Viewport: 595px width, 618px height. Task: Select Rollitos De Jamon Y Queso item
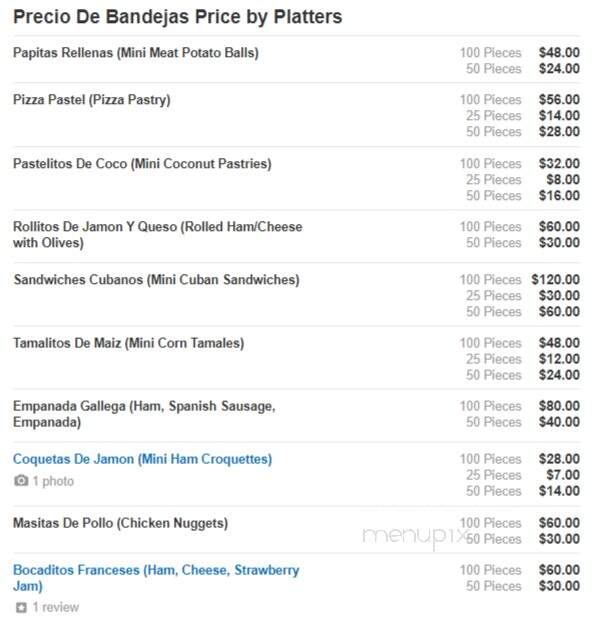click(x=157, y=235)
